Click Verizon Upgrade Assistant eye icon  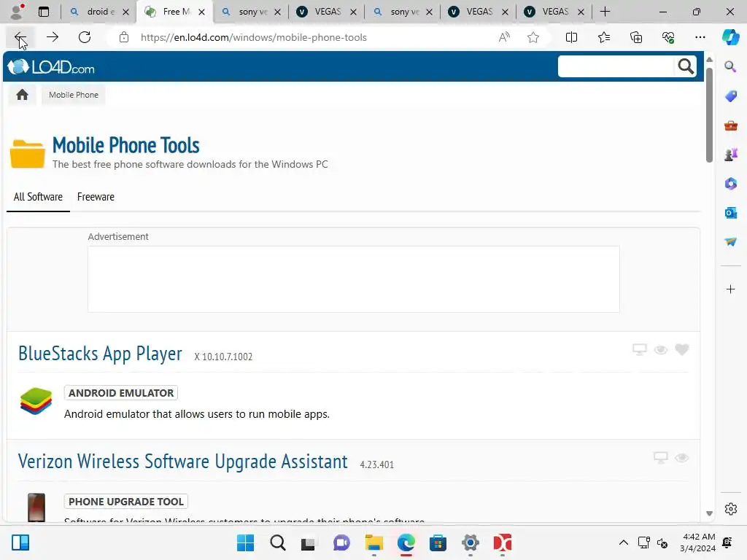click(x=681, y=458)
